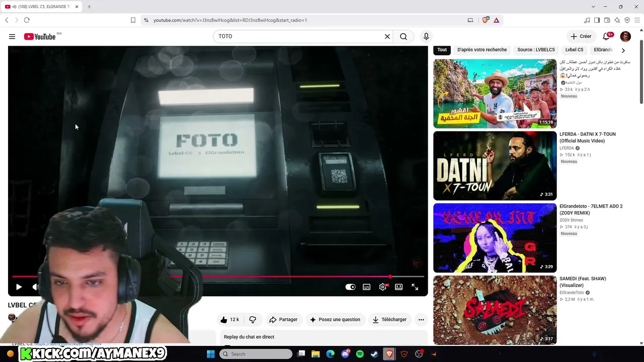Viewport: 644px width, 362px height.
Task: Click the search magnifier button
Action: pos(404,36)
